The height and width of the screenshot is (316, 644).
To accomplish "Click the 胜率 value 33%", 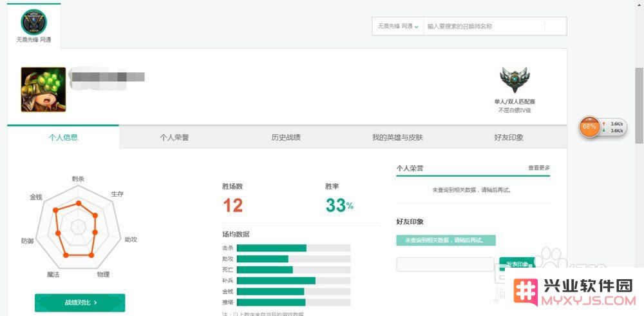I will click(x=339, y=205).
